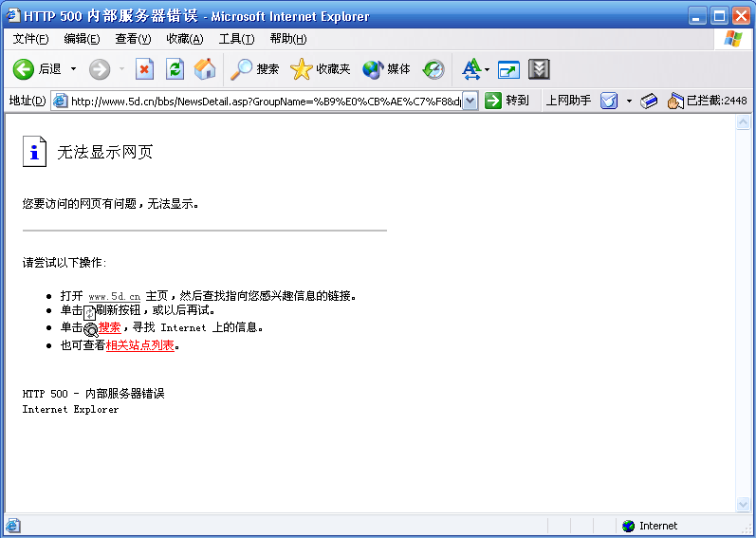Click the eraser cleanup icon

tap(649, 101)
